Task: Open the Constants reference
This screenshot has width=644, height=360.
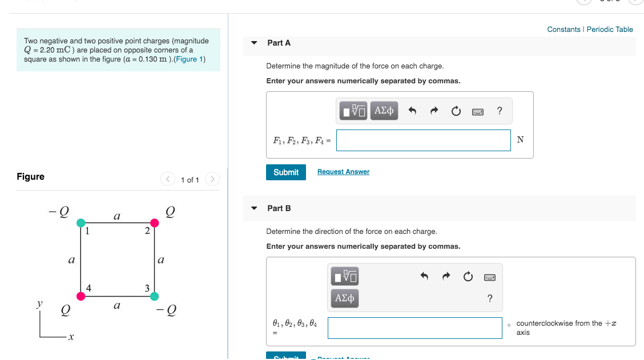Action: [x=563, y=29]
